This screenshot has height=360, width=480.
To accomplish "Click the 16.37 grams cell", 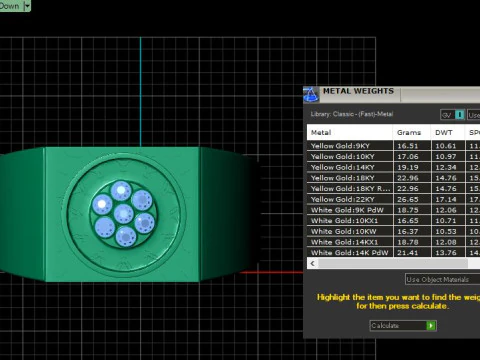I will (x=412, y=231).
